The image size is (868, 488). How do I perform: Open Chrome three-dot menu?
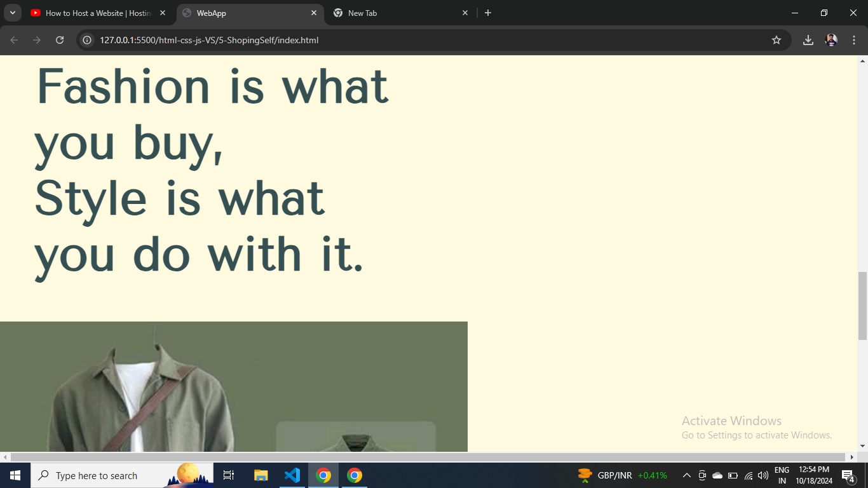click(854, 40)
